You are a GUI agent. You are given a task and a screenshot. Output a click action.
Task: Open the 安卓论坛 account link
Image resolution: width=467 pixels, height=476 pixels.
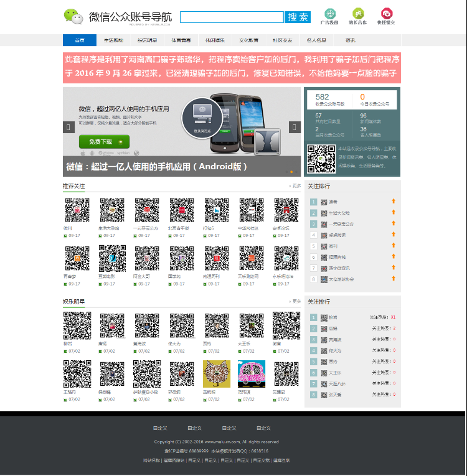coord(281,228)
